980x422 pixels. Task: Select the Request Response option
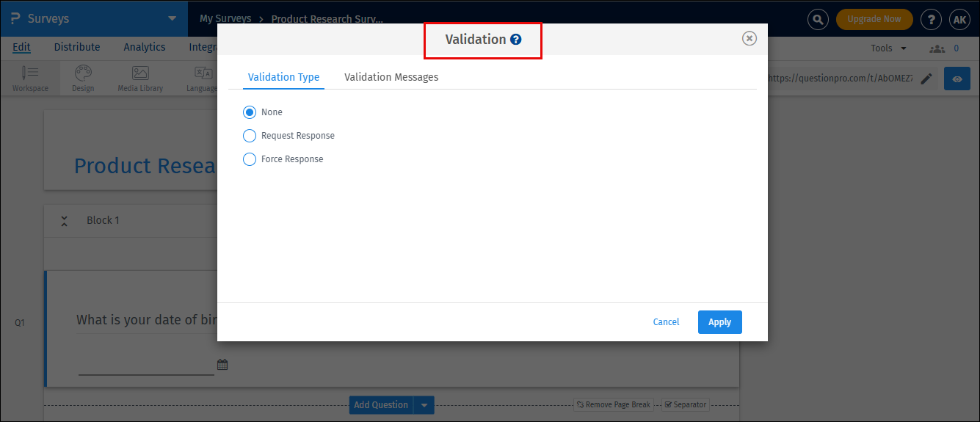point(250,136)
